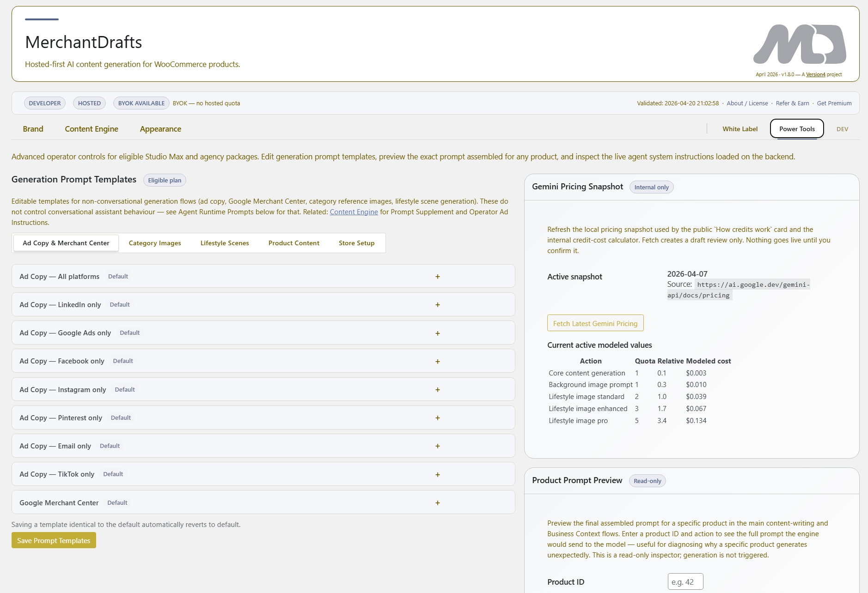The image size is (868, 593).
Task: Open the Content Engine inline link
Action: pyautogui.click(x=354, y=212)
